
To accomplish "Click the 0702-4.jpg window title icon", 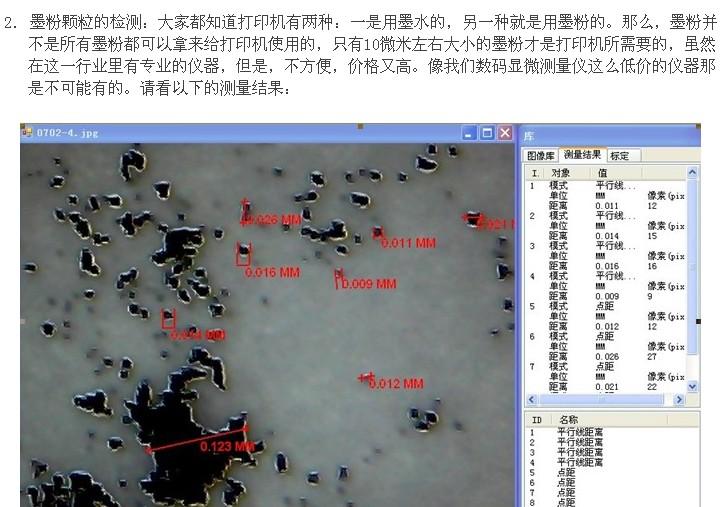I will pyautogui.click(x=28, y=132).
